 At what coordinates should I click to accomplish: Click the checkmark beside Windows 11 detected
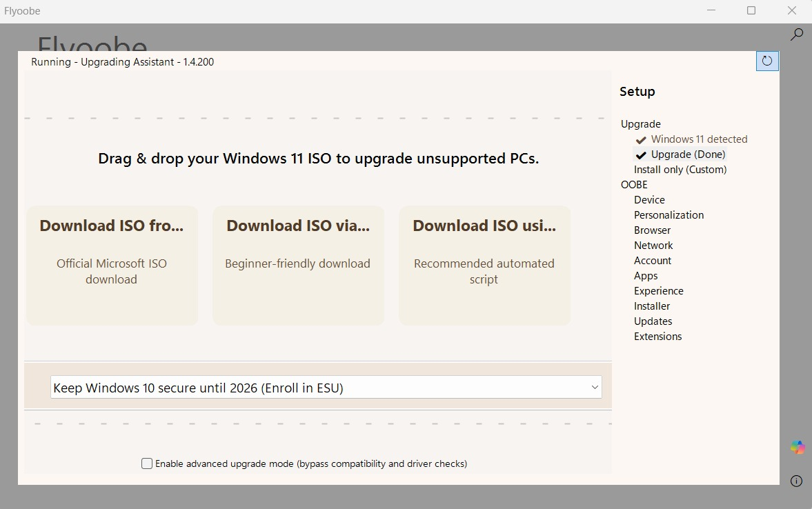tap(641, 140)
